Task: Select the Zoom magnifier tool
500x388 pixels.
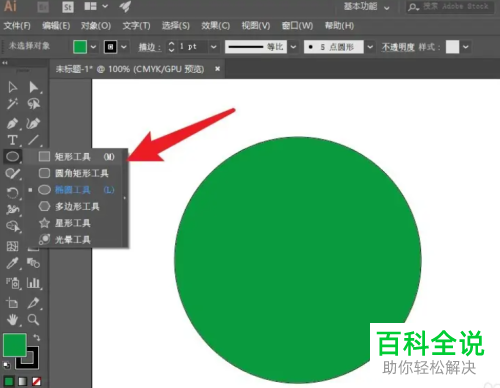Action: (x=33, y=320)
